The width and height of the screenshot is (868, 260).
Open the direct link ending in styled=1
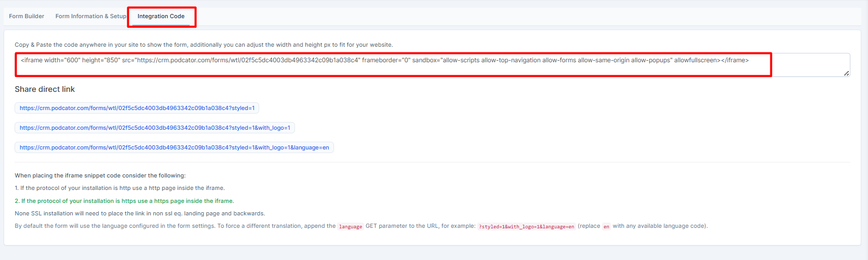point(137,108)
